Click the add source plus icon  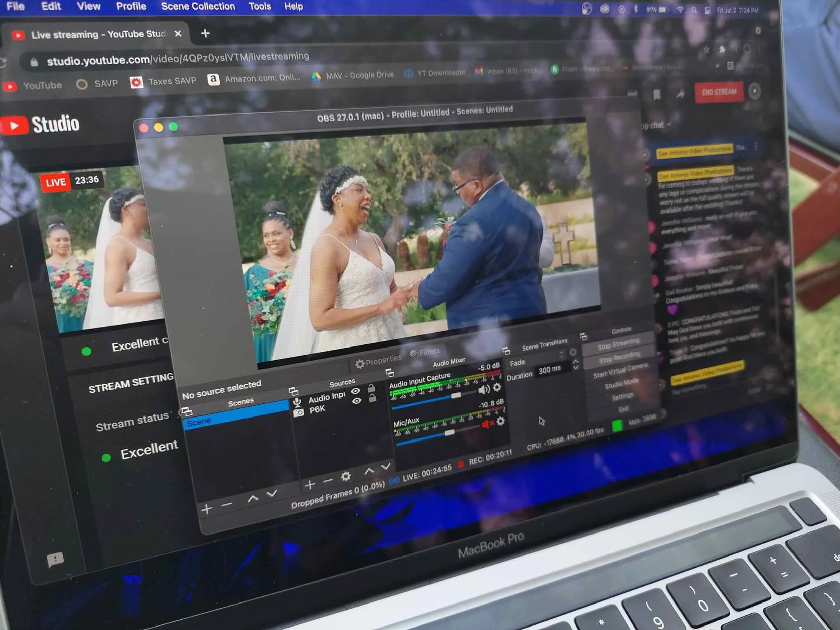click(x=310, y=485)
